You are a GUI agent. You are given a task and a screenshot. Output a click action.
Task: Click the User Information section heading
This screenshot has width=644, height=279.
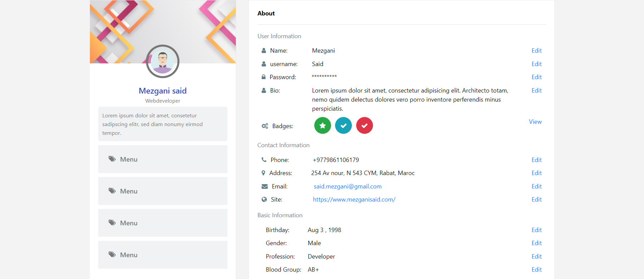[x=279, y=36]
